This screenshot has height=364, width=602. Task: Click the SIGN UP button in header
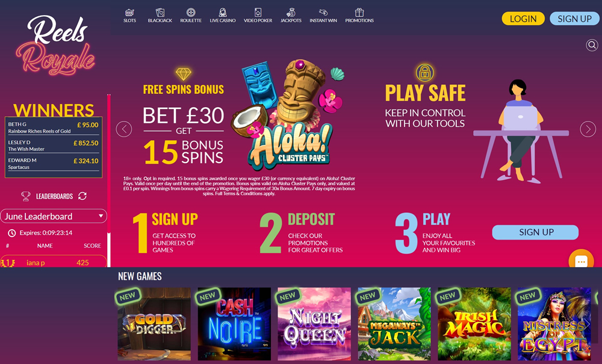tap(574, 19)
